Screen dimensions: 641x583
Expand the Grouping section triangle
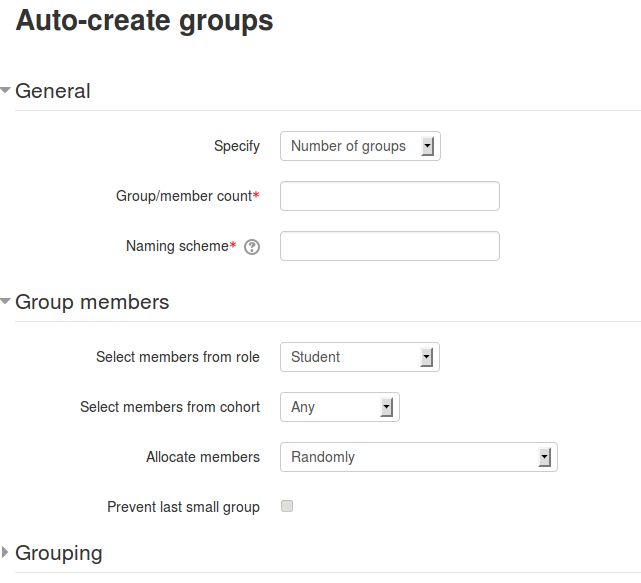pos(5,552)
